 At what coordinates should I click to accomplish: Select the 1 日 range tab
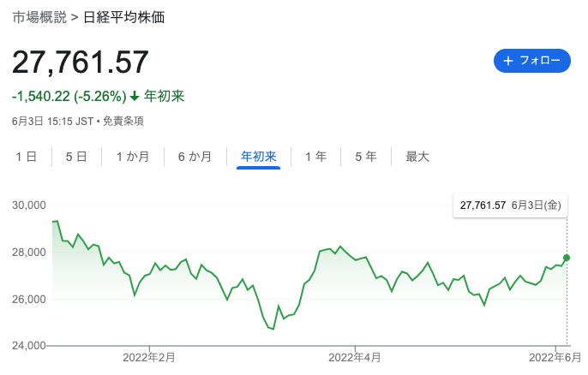[27, 157]
